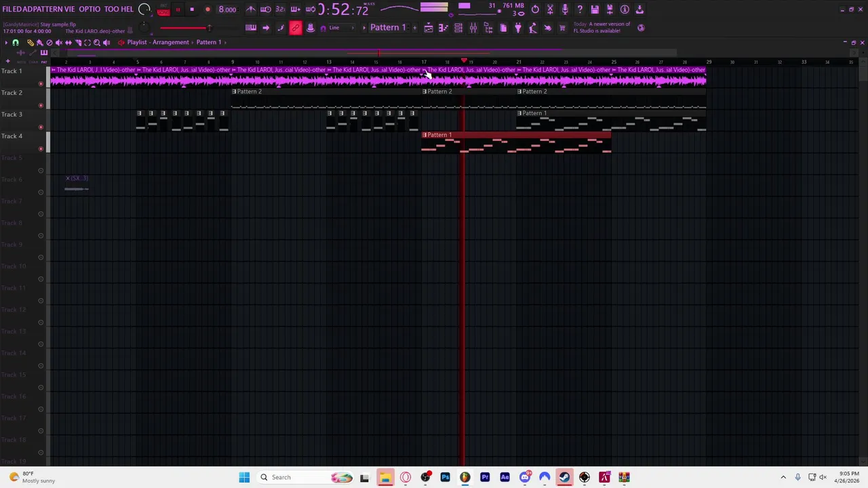The height and width of the screenshot is (488, 868).
Task: Toggle loop recording icon
Action: point(310,9)
